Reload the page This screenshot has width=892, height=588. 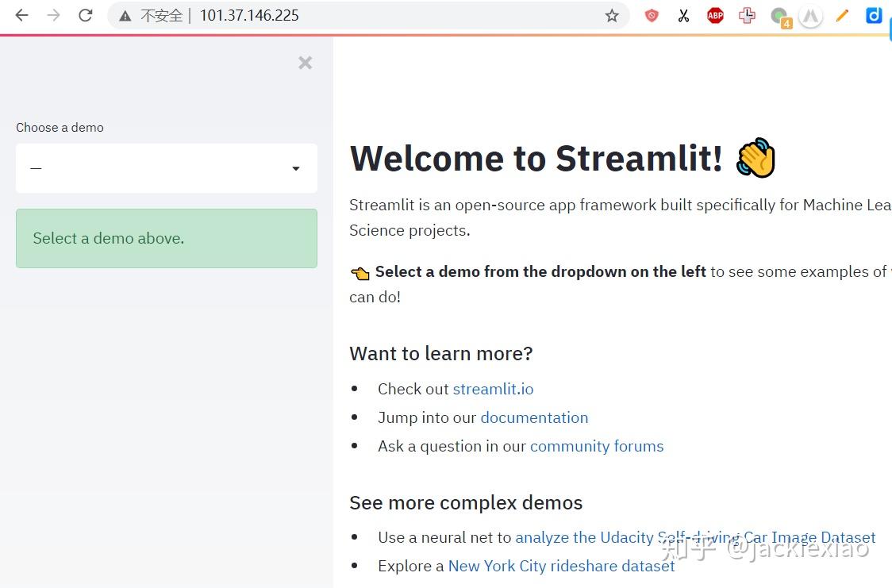85,15
